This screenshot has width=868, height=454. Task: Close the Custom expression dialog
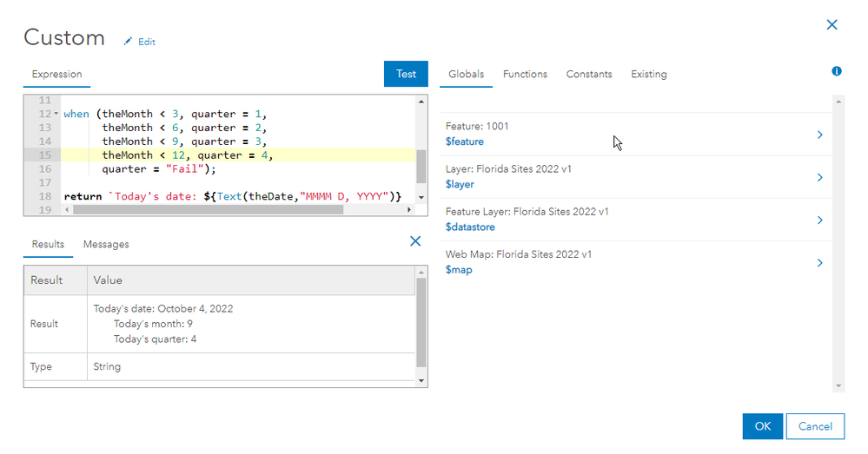pos(832,25)
